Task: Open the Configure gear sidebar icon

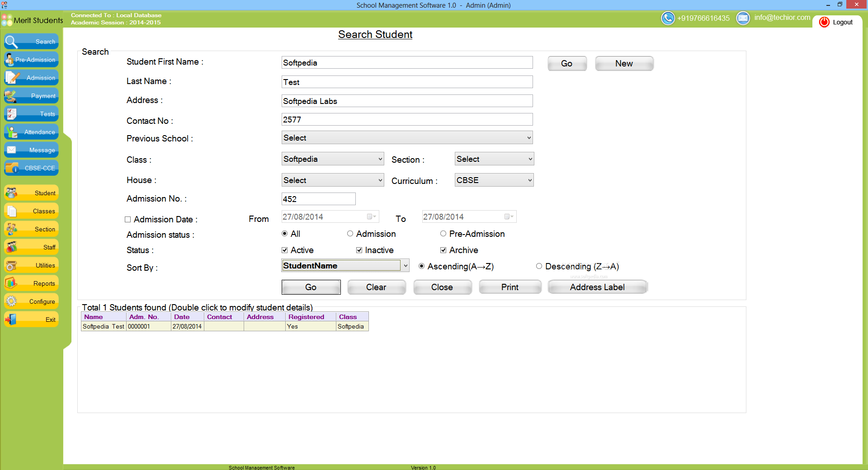Action: pos(11,301)
